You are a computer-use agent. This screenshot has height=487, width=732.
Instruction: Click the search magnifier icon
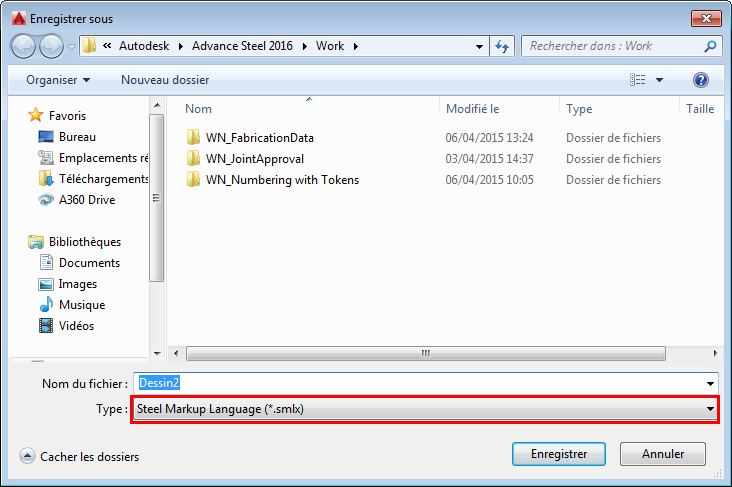click(x=710, y=46)
